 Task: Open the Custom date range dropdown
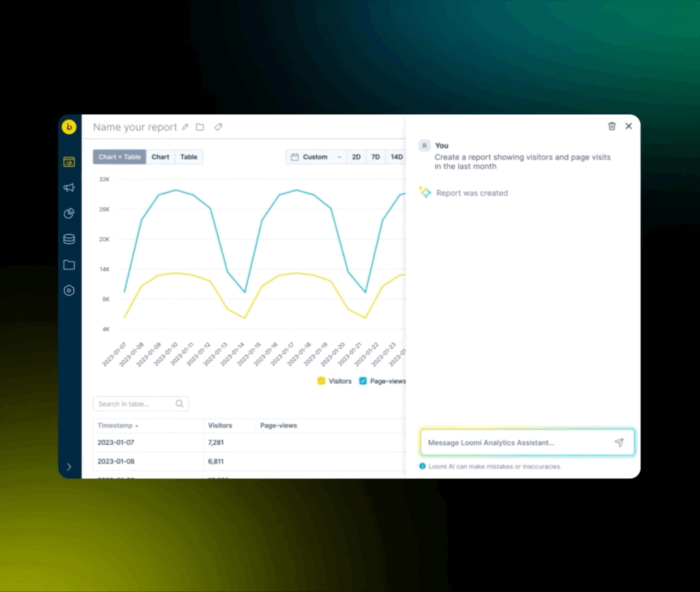coord(316,157)
